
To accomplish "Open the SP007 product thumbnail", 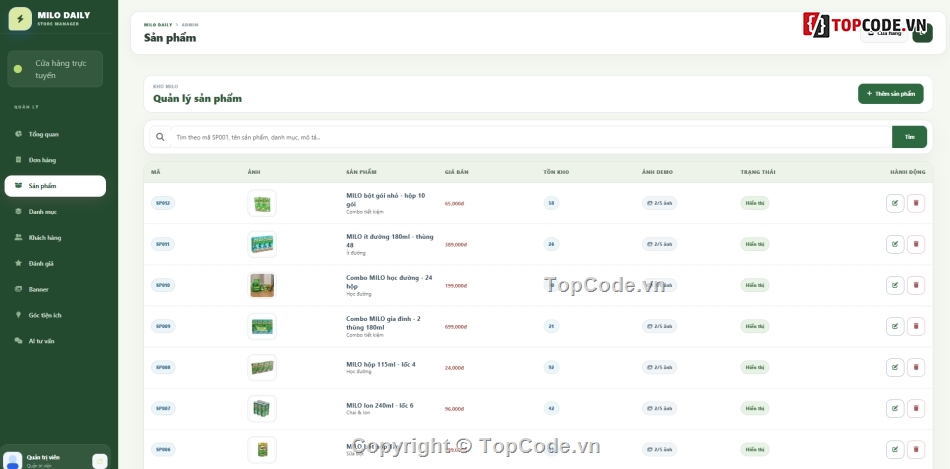I will click(262, 408).
